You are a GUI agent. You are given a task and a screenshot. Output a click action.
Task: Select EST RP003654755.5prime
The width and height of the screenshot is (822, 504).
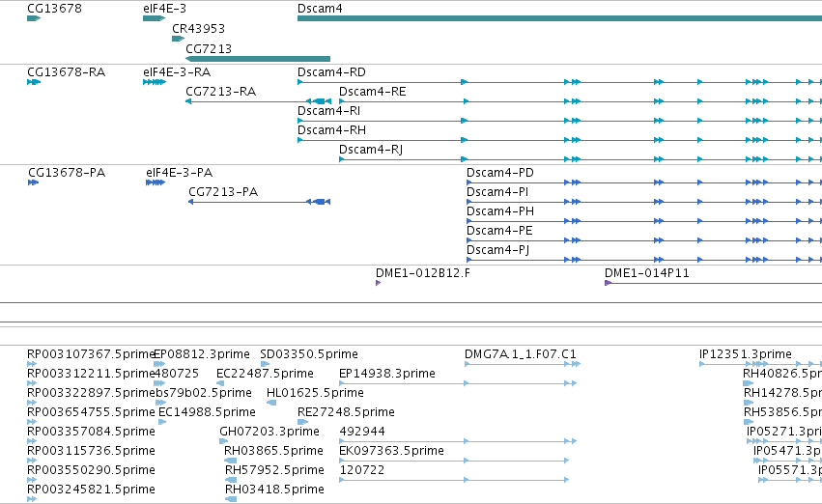[91, 412]
